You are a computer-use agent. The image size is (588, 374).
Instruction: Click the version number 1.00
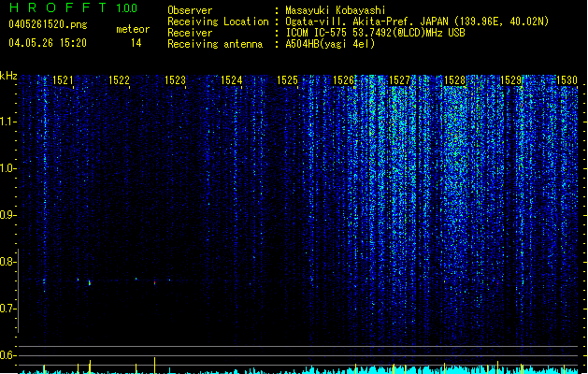point(127,8)
